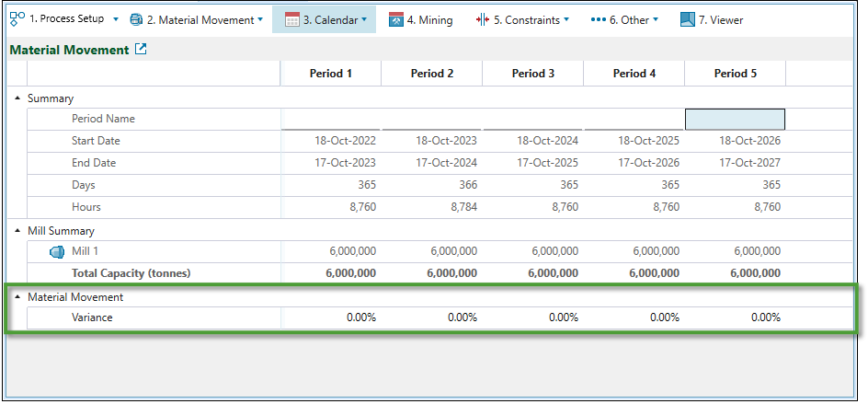868x404 pixels.
Task: Select the Period 5 name input cell
Action: (x=735, y=119)
